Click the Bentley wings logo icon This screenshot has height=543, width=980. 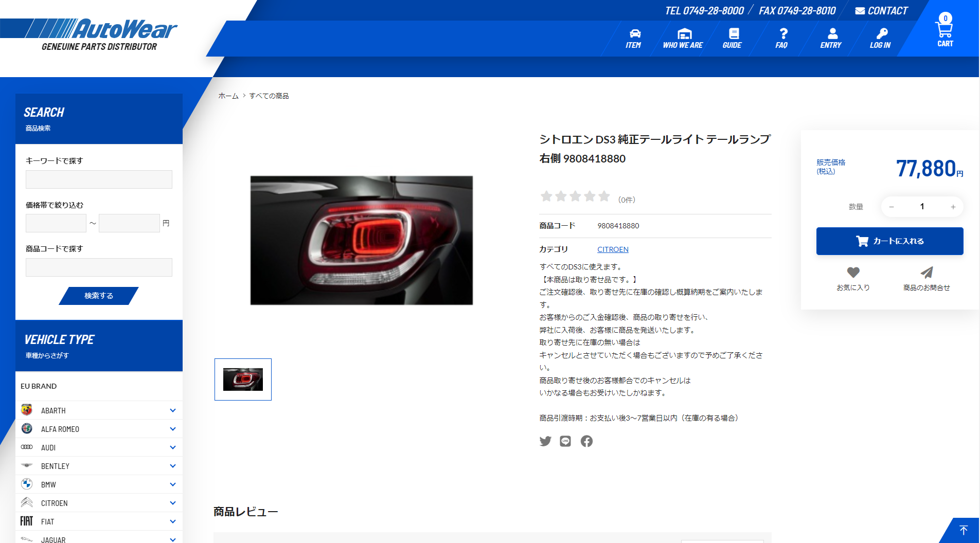click(27, 465)
